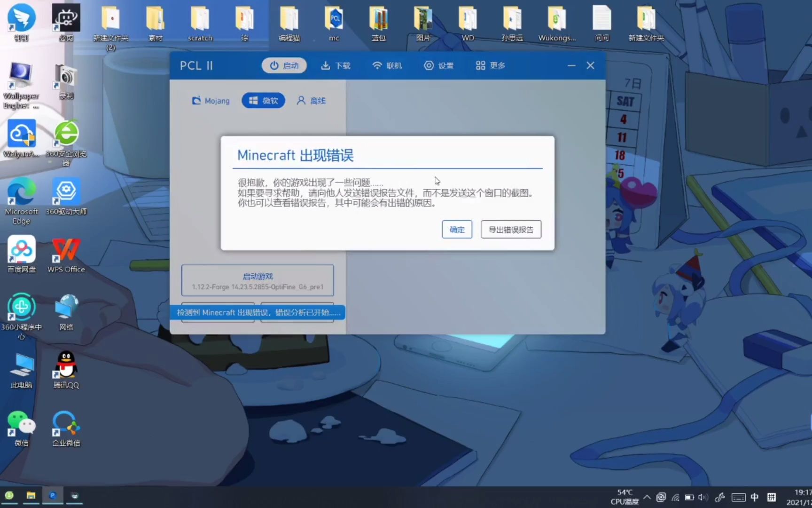Image resolution: width=812 pixels, height=508 pixels.
Task: Open the 更多 (More) menu in PCL II
Action: [x=490, y=65]
